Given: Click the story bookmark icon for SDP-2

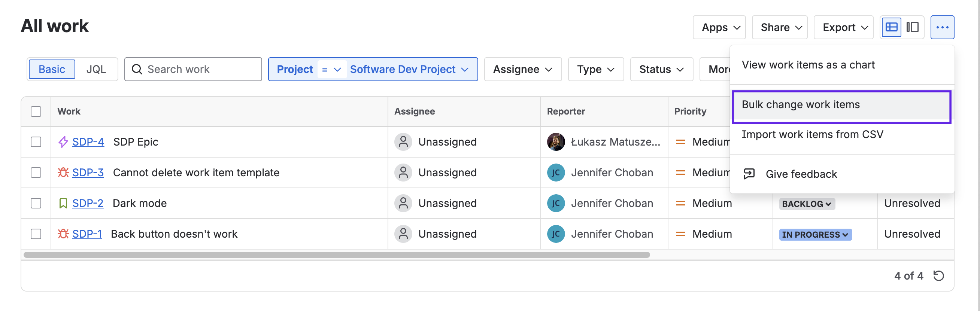Looking at the screenshot, I should pos(63,204).
